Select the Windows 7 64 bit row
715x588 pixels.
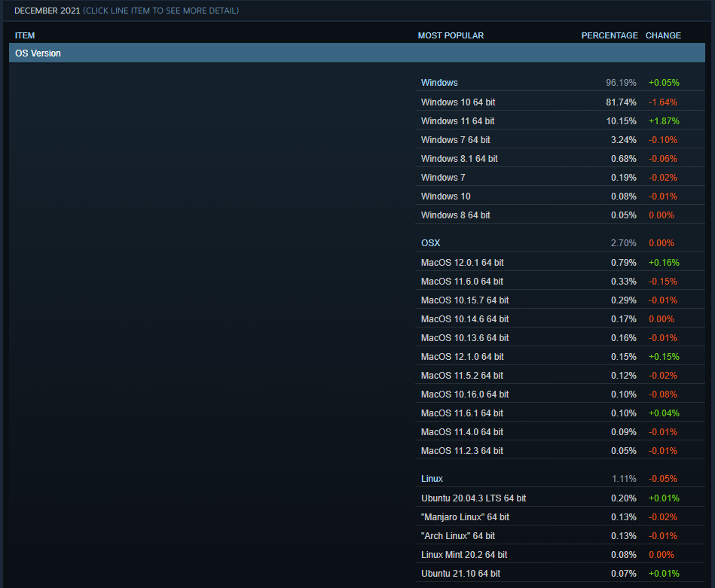[x=560, y=139]
